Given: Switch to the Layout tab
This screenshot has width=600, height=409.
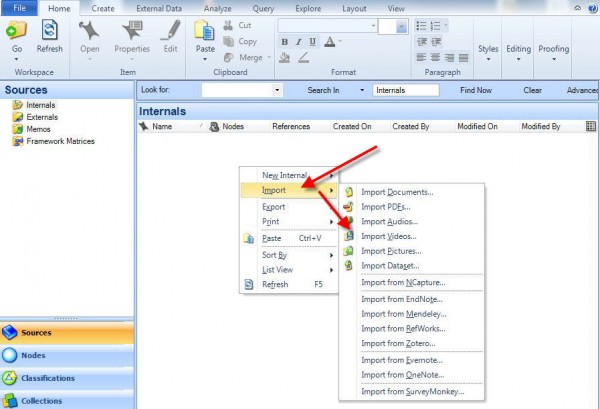Looking at the screenshot, I should point(354,8).
